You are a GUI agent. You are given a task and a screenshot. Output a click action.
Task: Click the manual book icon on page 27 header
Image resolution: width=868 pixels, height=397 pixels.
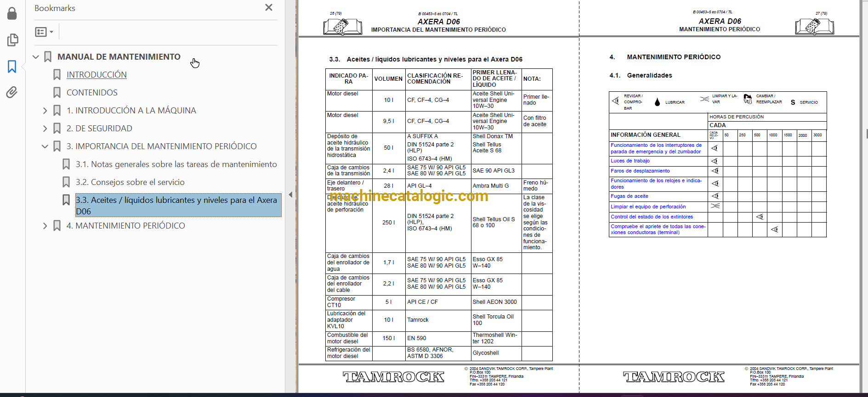point(814,26)
